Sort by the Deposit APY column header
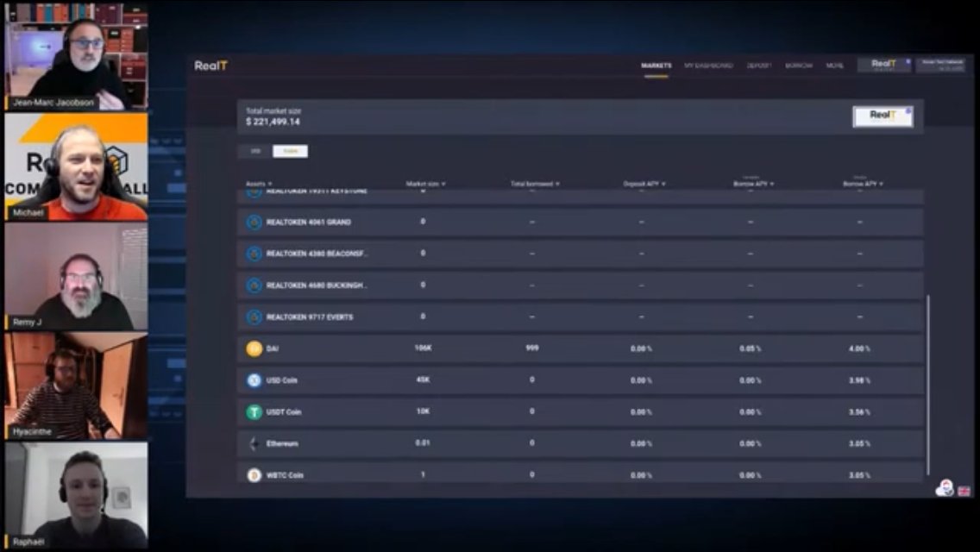980x552 pixels. [x=644, y=184]
